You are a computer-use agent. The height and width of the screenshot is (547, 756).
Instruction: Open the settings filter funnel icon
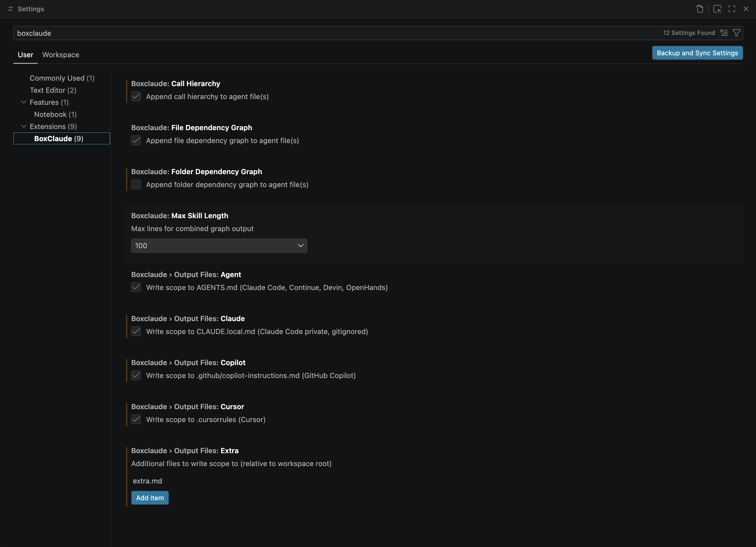737,33
